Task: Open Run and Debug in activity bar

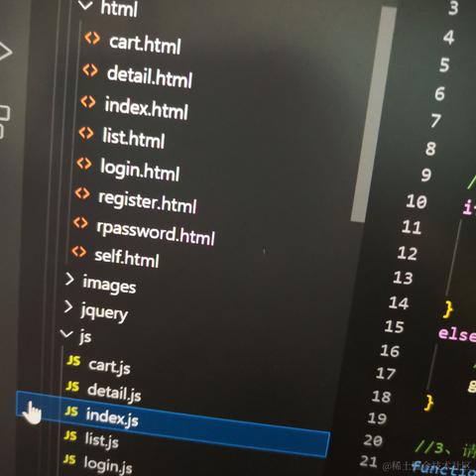Action: tap(5, 52)
